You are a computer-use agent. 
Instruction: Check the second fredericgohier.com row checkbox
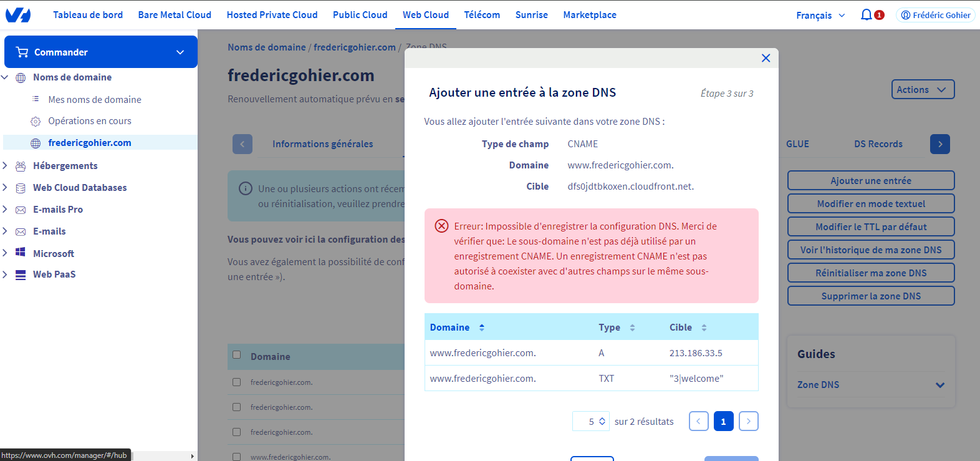pos(237,407)
